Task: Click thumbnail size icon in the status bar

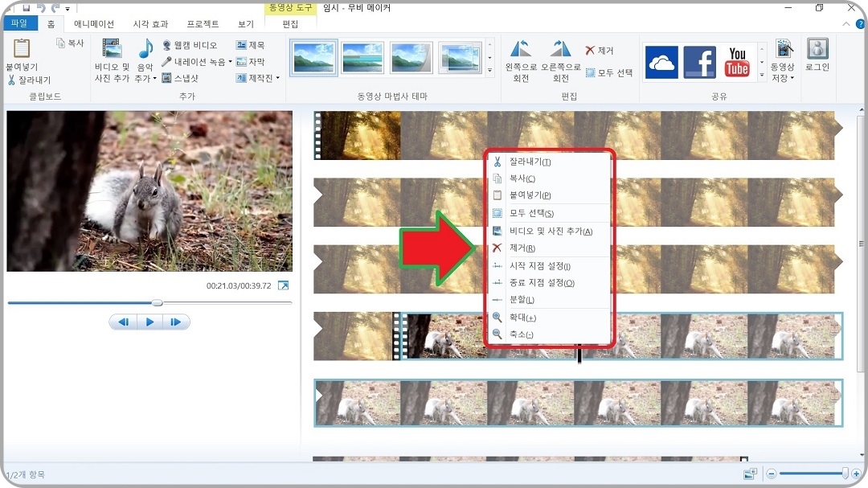Action: (750, 474)
